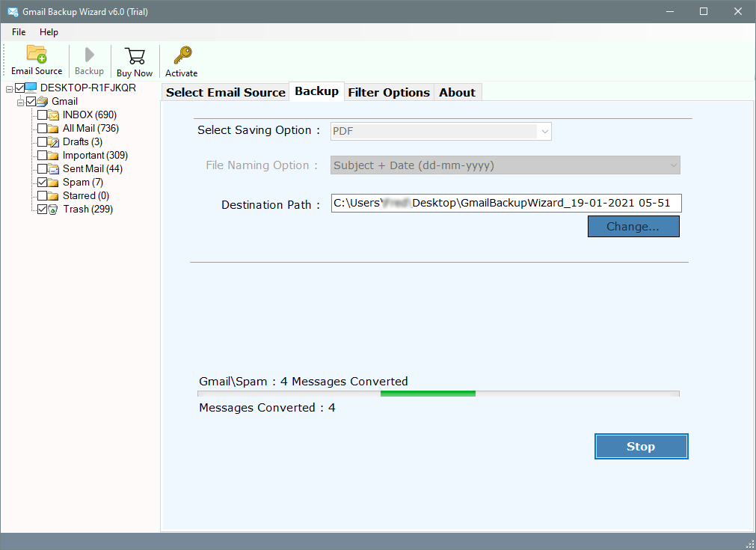
Task: Click the Activate key icon
Action: point(182,55)
